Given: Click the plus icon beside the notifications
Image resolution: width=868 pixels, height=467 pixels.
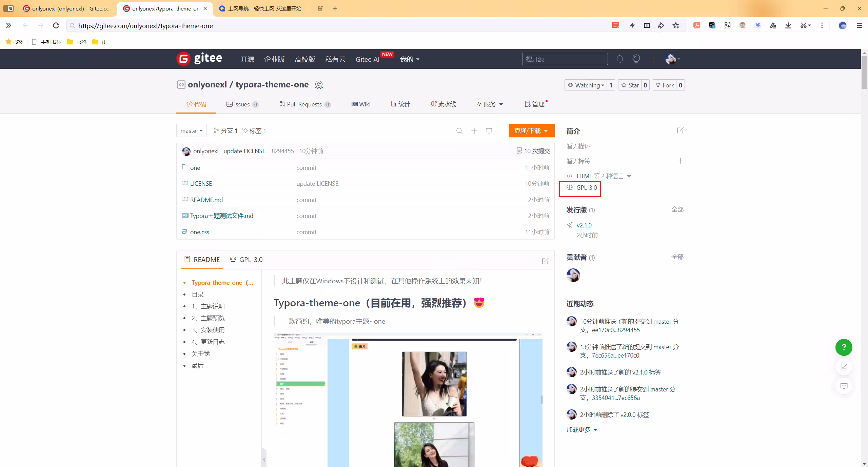Looking at the screenshot, I should pos(653,59).
